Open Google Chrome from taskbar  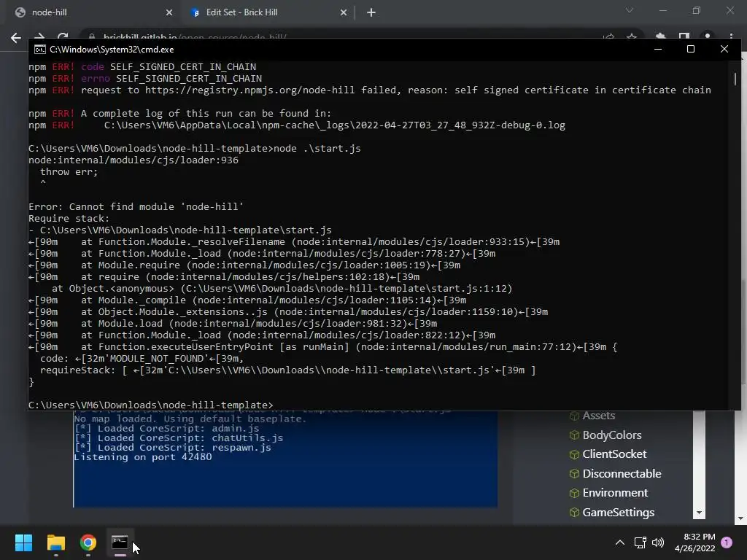pyautogui.click(x=88, y=542)
